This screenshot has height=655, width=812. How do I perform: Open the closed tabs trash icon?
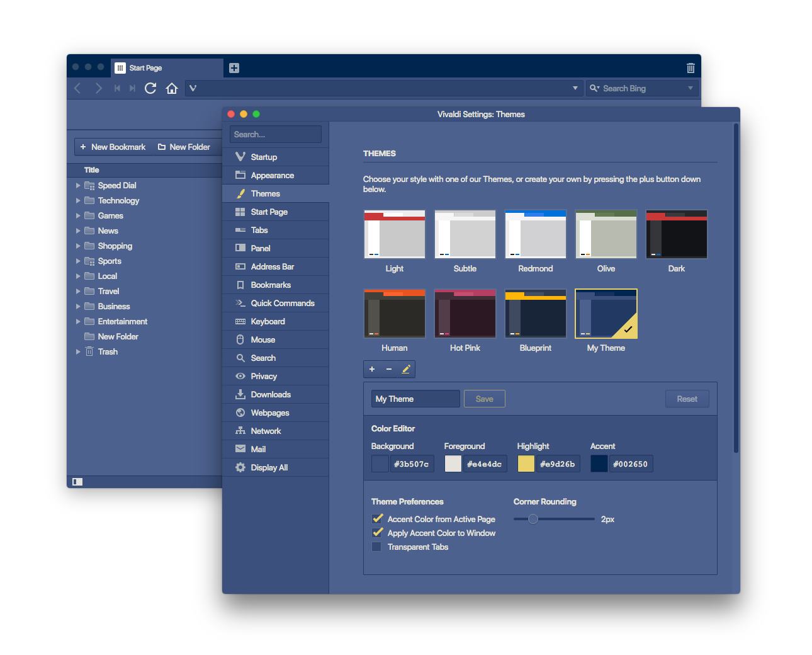point(691,68)
